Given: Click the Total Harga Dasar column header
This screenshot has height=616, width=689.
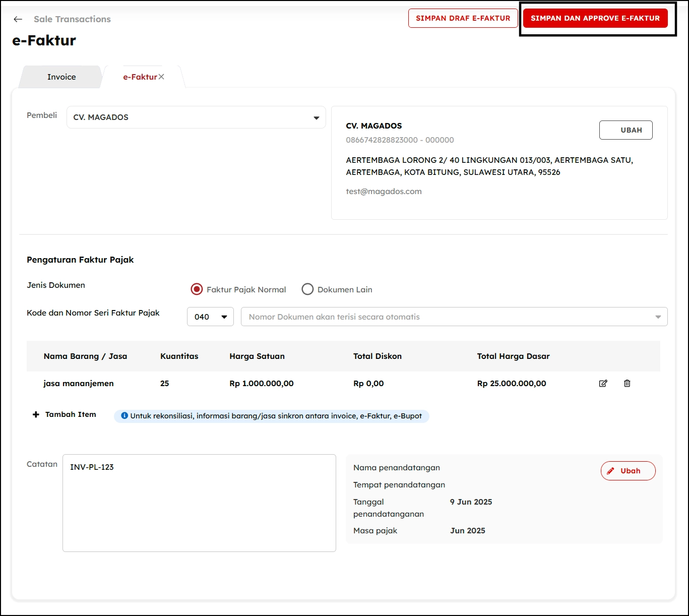Looking at the screenshot, I should [513, 356].
